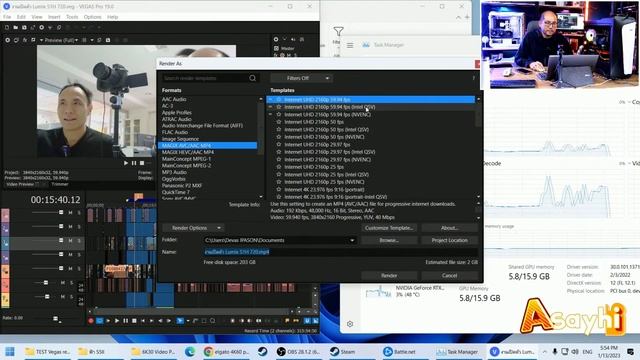Toggle Loop Playback in transport bar
This screenshot has height=360, width=640.
pos(99,321)
